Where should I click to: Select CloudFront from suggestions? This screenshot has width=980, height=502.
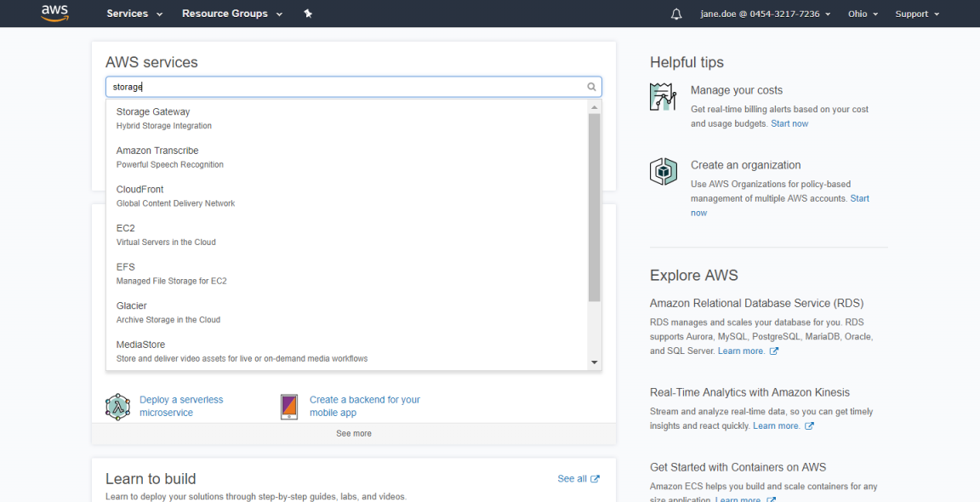click(x=347, y=196)
